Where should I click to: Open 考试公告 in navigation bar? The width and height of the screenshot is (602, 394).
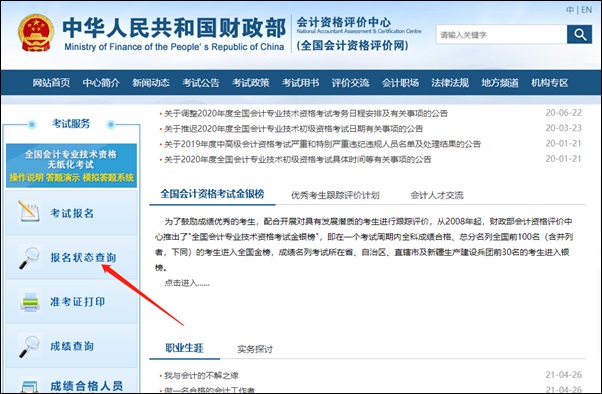[x=201, y=83]
